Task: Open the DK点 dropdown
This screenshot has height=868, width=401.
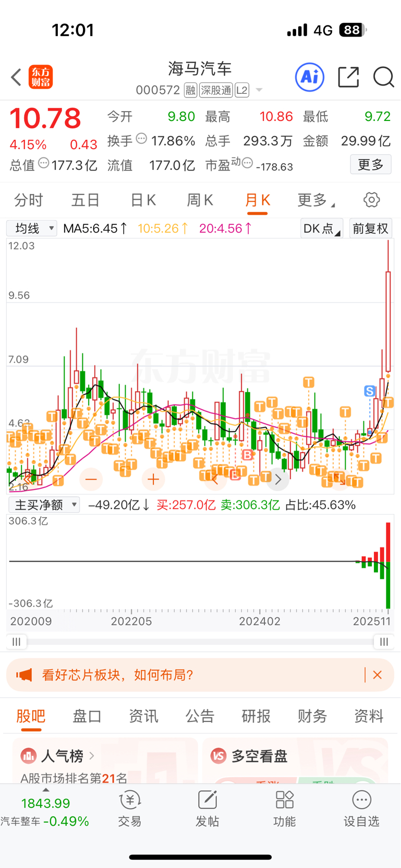Action: point(322,228)
